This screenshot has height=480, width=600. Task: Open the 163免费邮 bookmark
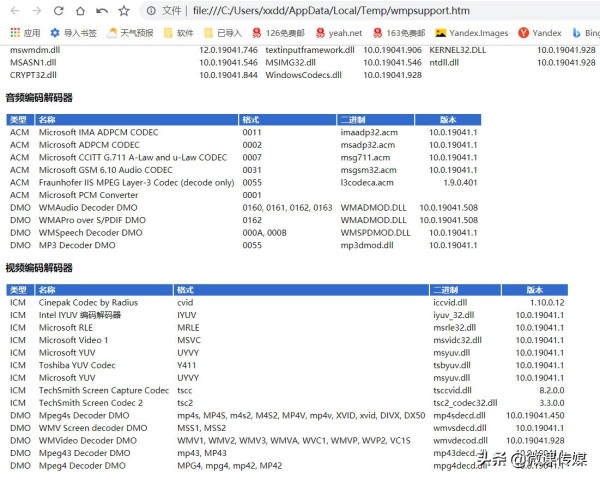click(399, 33)
